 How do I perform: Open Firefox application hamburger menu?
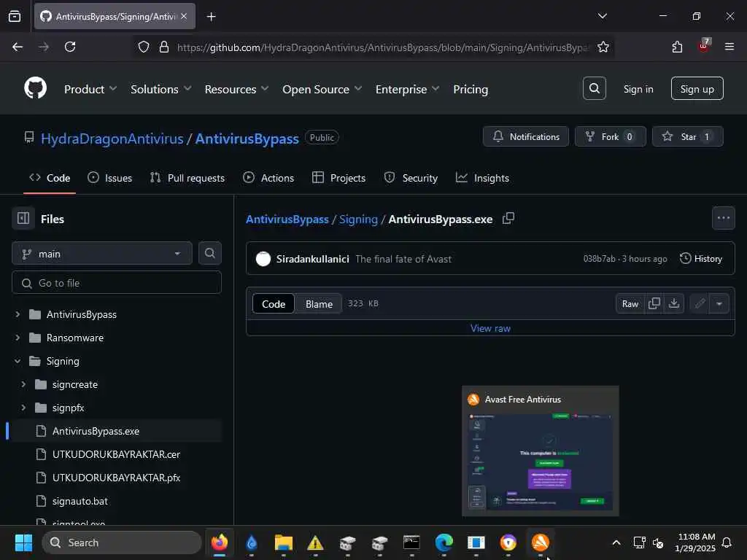(x=729, y=47)
